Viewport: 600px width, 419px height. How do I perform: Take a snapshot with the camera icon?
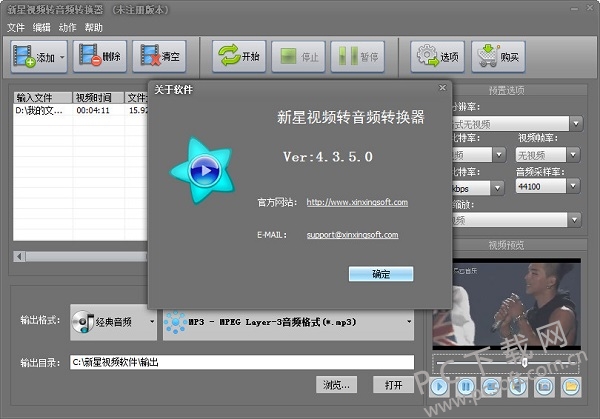click(545, 387)
